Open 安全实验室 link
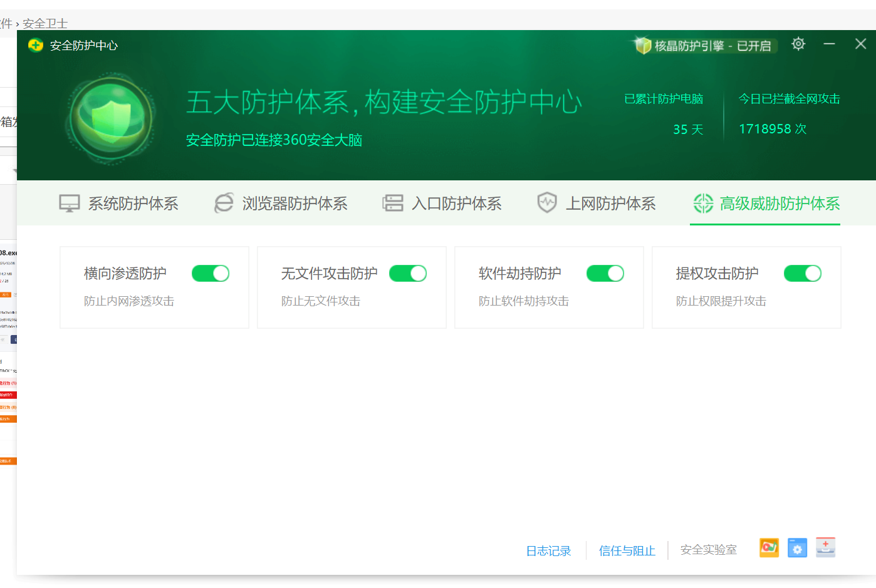 click(709, 550)
